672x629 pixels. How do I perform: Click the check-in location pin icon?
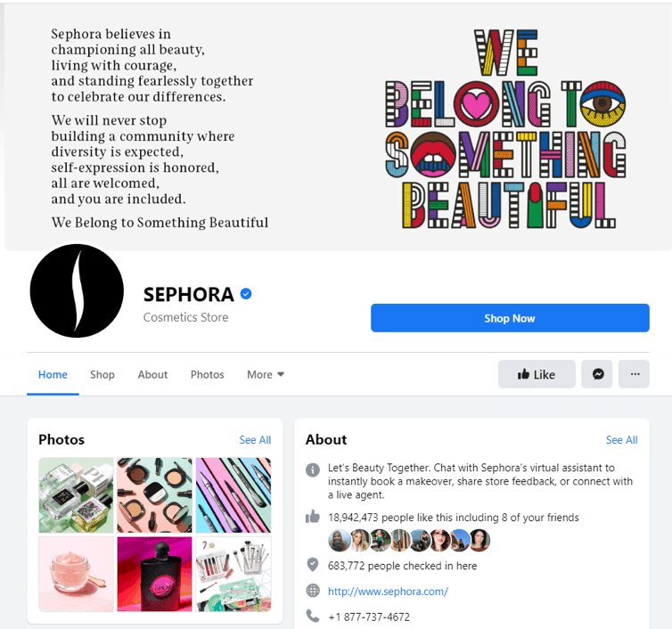tap(313, 565)
